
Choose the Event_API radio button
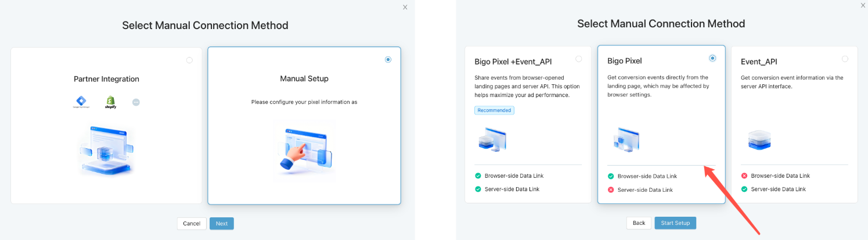(x=845, y=59)
